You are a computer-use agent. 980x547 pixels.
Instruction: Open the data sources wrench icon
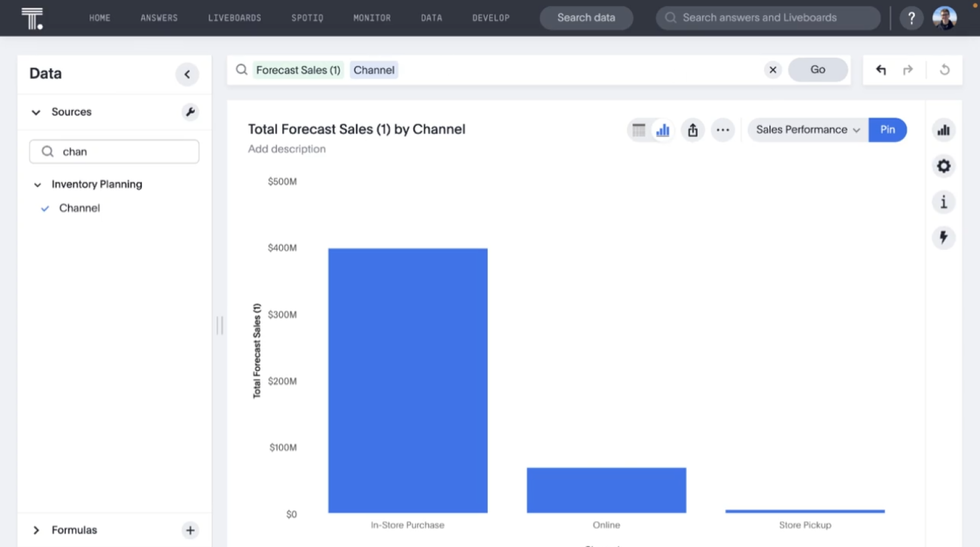(190, 112)
